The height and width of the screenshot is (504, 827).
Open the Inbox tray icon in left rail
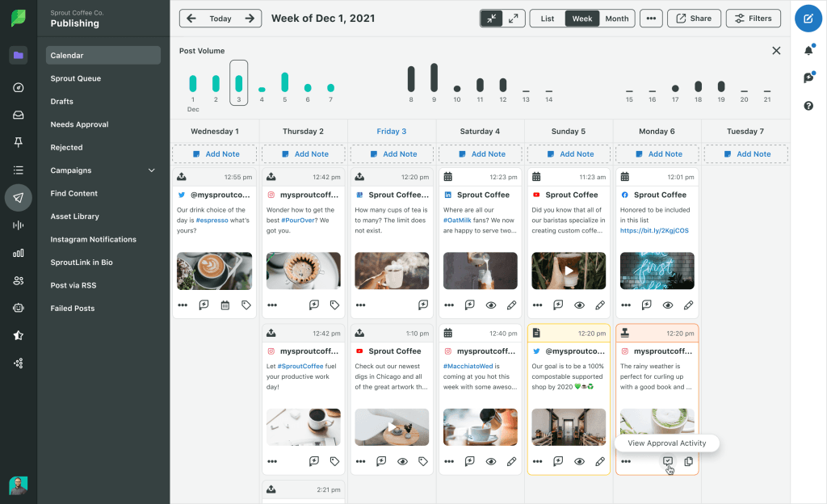click(x=19, y=115)
